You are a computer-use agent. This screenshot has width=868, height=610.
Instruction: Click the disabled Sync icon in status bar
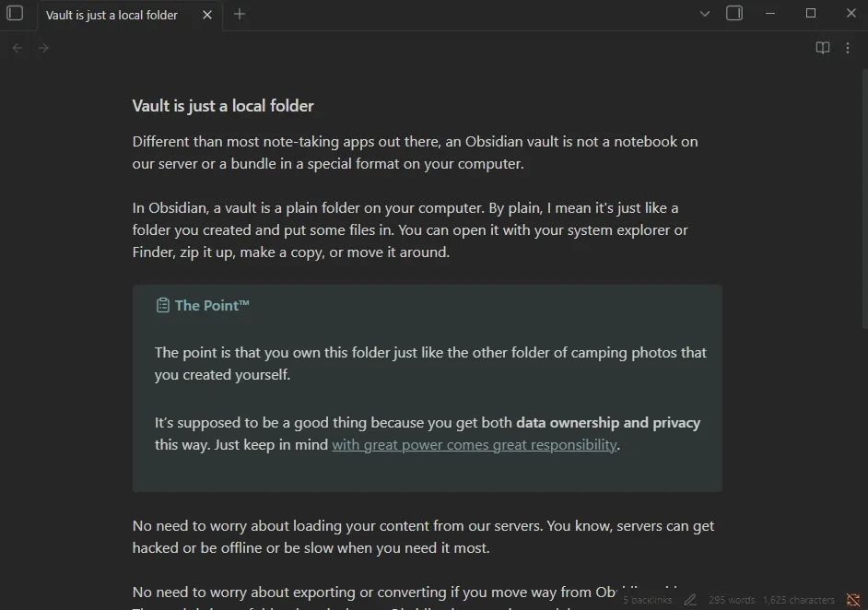(x=852, y=599)
